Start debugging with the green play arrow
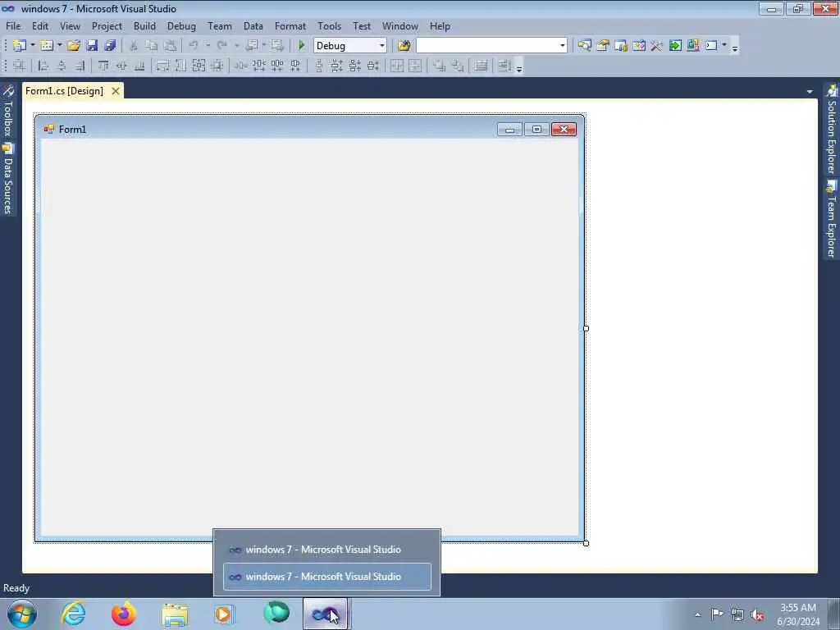Image resolution: width=840 pixels, height=630 pixels. click(x=302, y=46)
